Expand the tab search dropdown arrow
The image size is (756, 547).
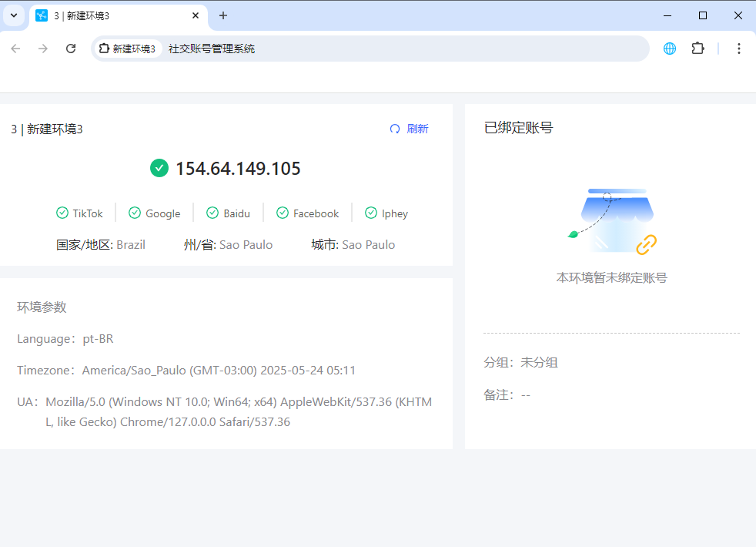point(14,15)
